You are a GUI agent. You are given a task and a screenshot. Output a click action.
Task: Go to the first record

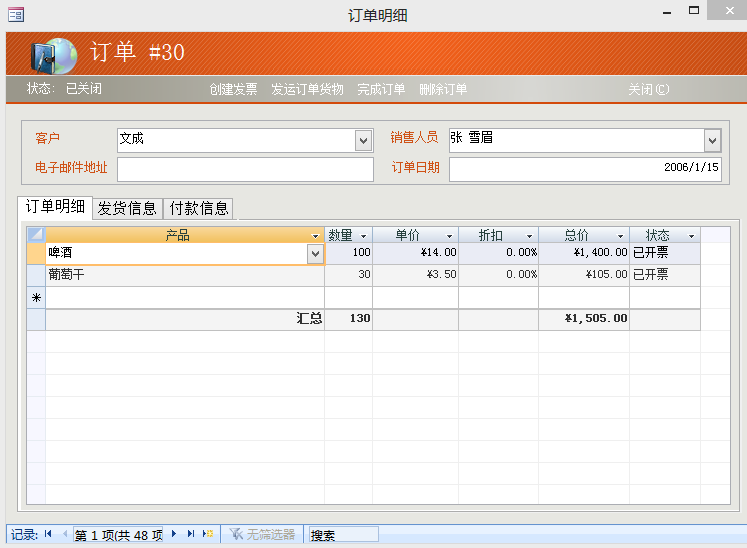pos(48,534)
